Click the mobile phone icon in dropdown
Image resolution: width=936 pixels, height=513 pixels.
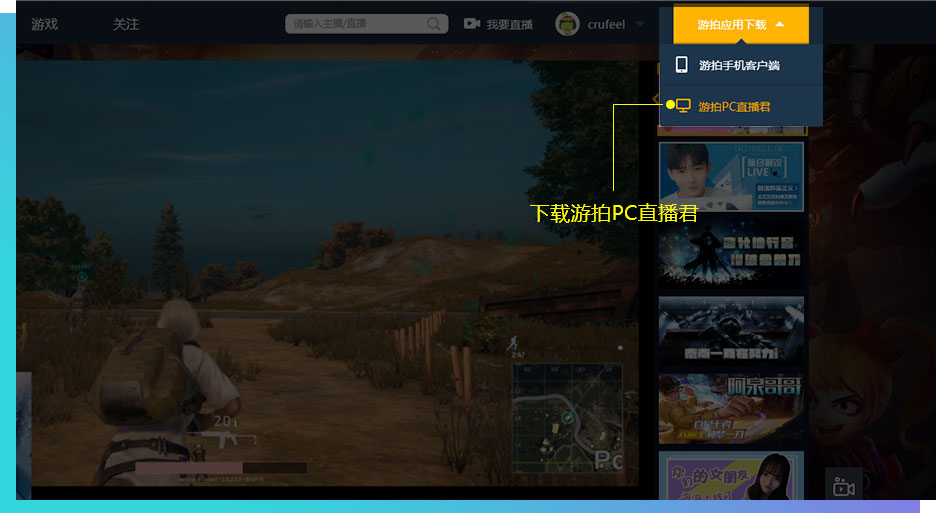(682, 65)
